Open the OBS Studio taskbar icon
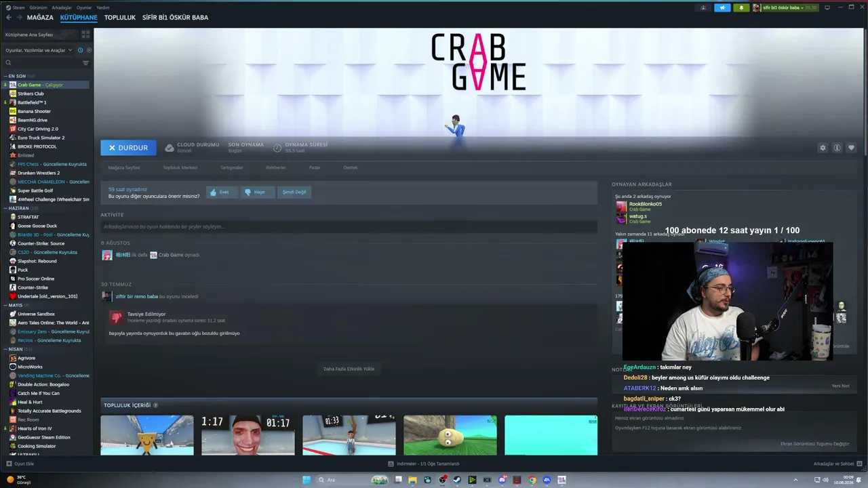Screen dimensions: 868x488 click(442, 480)
